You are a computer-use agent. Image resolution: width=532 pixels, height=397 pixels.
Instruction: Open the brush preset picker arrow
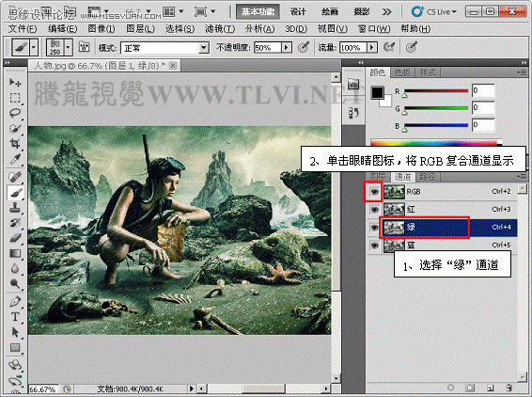click(x=69, y=47)
